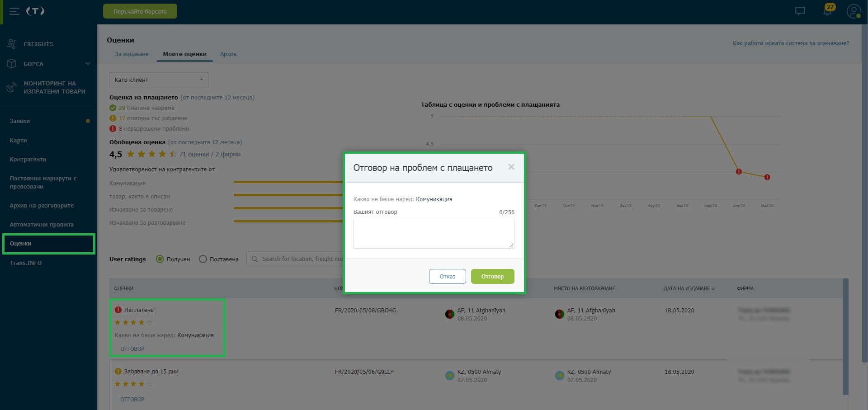868x410 pixels.
Task: Click the 71 оценки / 2 фирми text
Action: tap(210, 154)
